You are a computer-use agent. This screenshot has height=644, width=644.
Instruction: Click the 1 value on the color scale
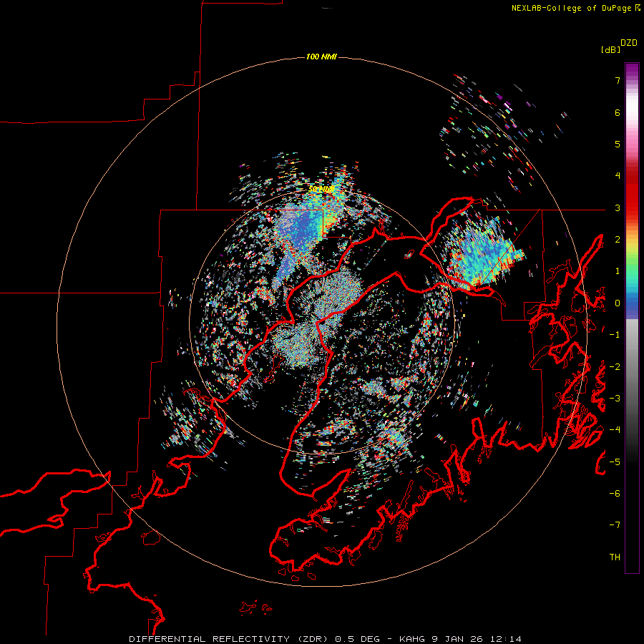pos(618,271)
